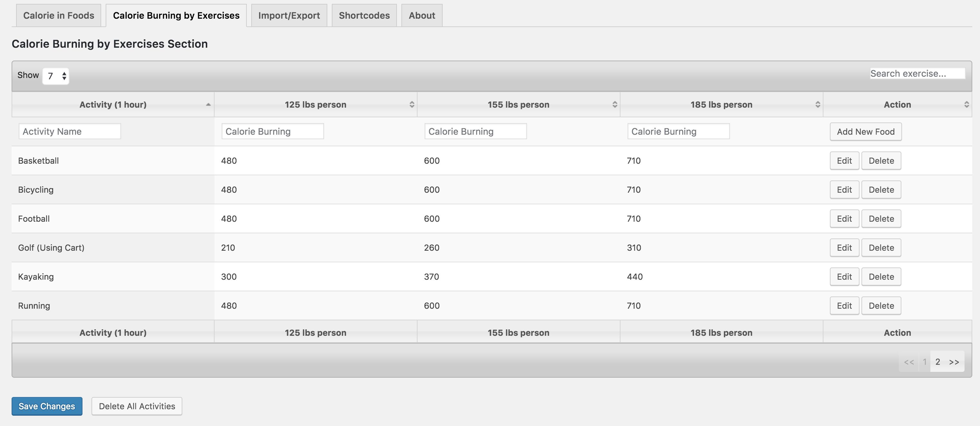Click the Action column sort arrows

(966, 104)
